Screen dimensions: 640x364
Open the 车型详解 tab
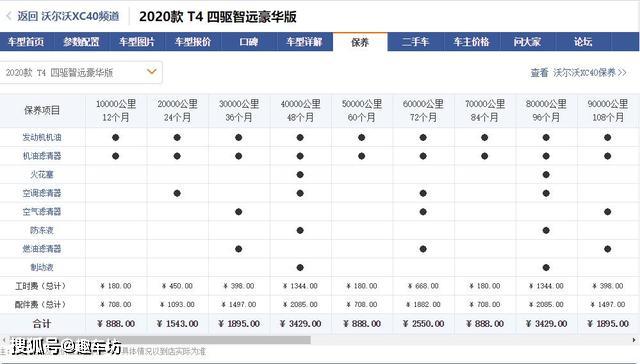click(304, 42)
